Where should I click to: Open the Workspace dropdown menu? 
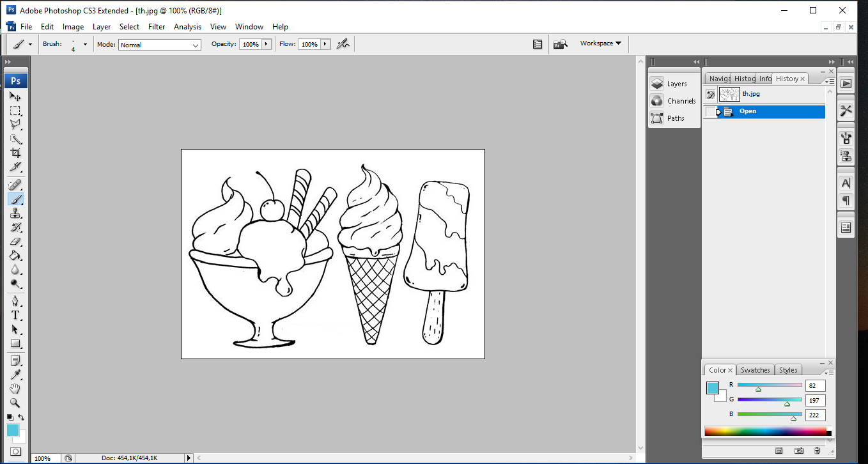tap(601, 43)
